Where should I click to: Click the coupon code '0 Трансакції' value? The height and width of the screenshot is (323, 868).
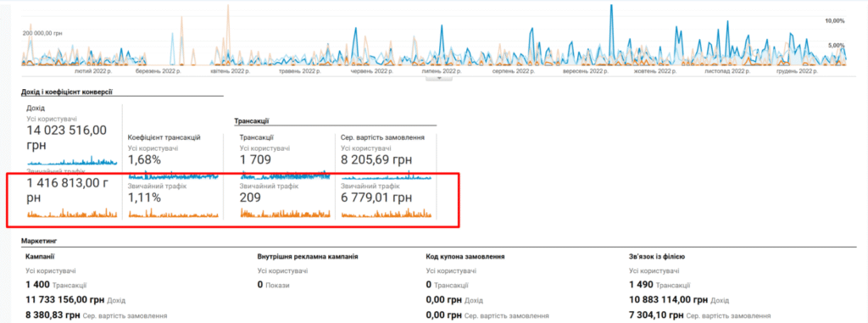point(448,286)
